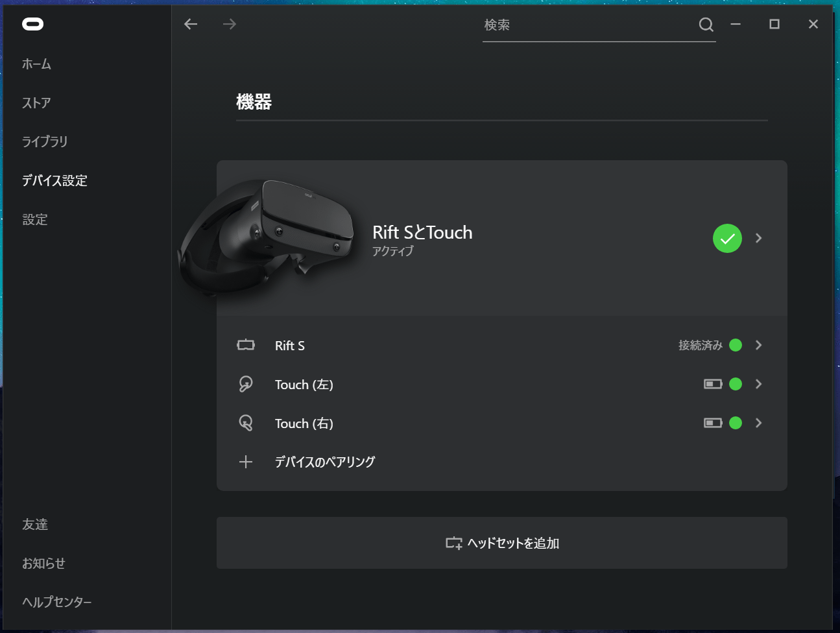The width and height of the screenshot is (840, 633).
Task: Click the plus icon for device pairing
Action: (246, 462)
